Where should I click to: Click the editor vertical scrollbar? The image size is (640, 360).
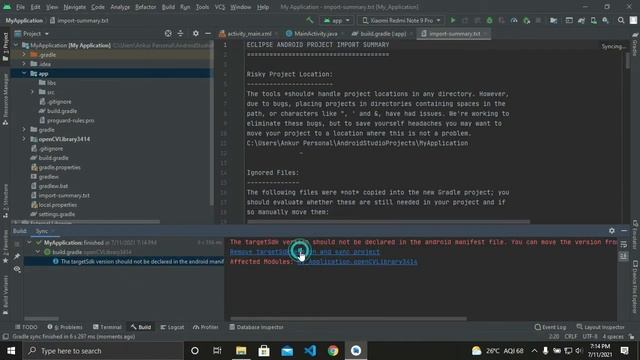[x=628, y=61]
